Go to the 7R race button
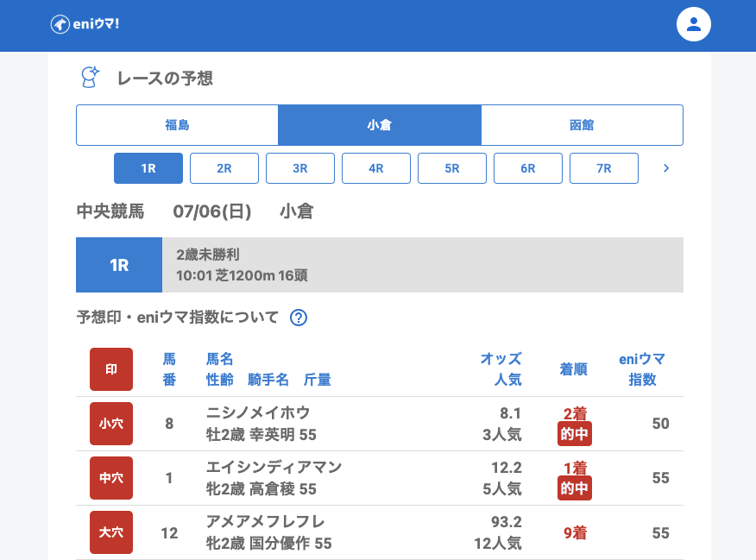756x560 pixels. [x=604, y=168]
